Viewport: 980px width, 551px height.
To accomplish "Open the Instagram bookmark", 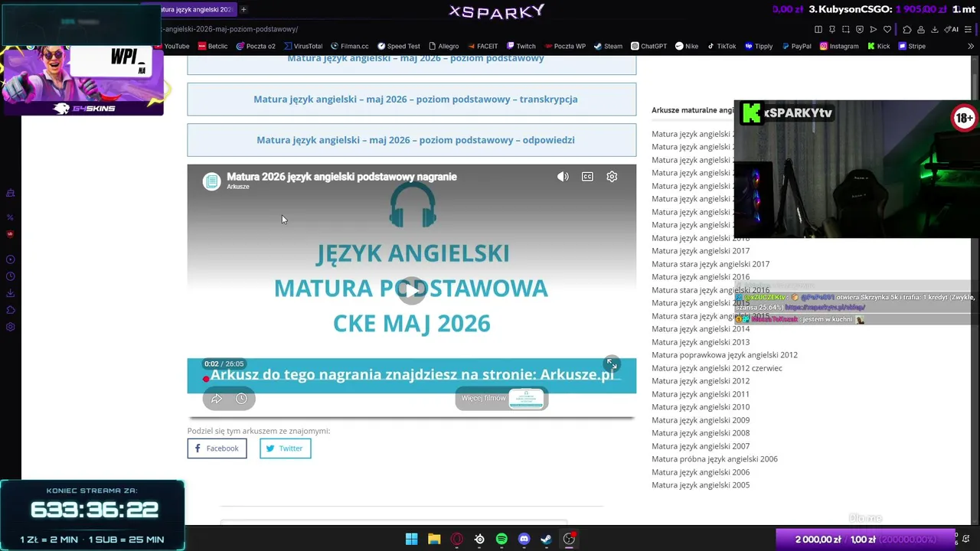I will (839, 46).
